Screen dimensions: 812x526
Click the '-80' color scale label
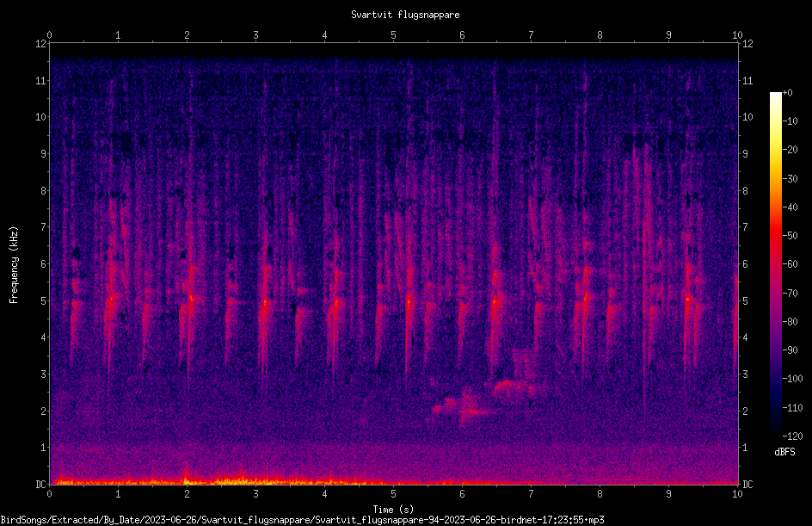790,322
